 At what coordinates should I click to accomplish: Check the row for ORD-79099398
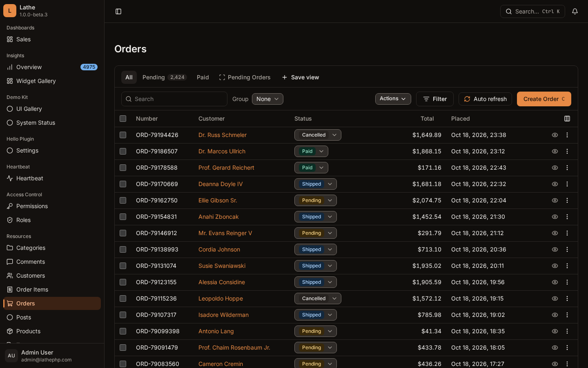tap(123, 331)
